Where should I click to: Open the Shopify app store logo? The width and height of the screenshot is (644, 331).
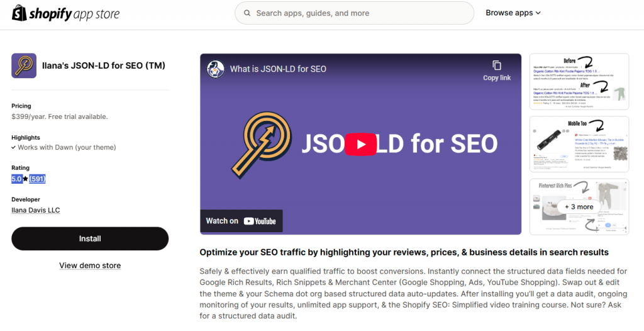coord(65,14)
